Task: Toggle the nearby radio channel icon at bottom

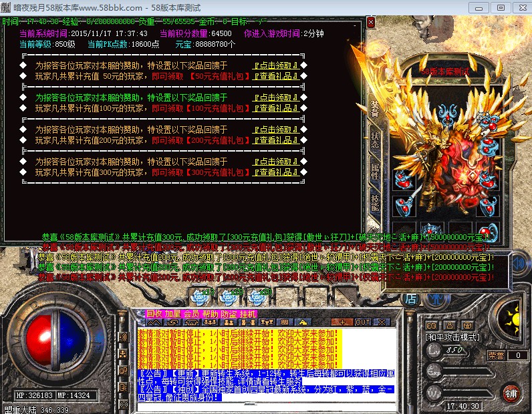Action: pos(123,404)
